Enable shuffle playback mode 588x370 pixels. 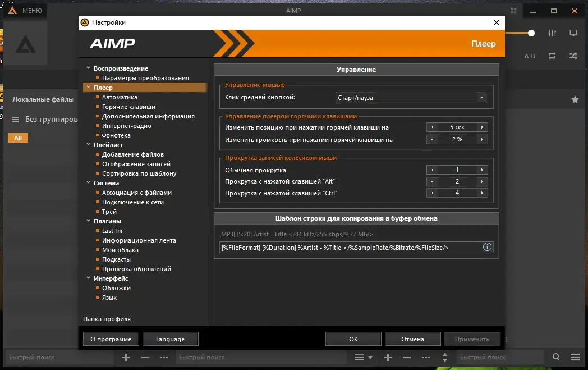pyautogui.click(x=572, y=56)
